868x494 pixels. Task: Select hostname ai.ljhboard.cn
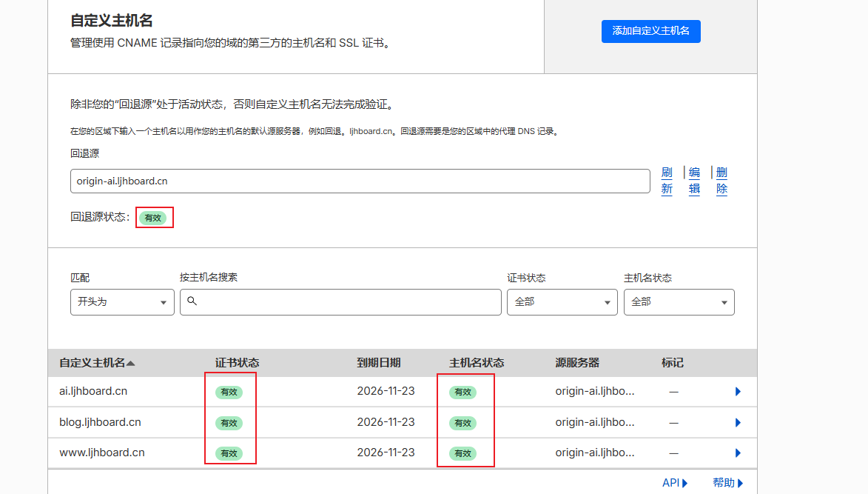(93, 391)
